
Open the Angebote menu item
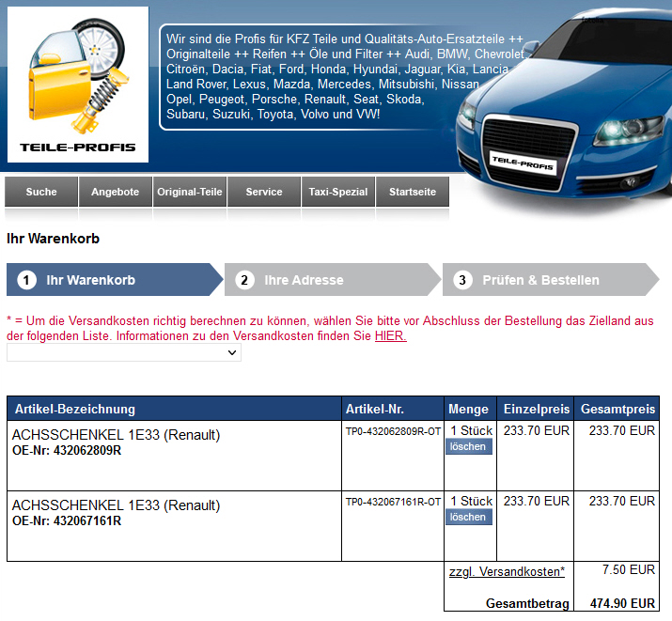115,192
